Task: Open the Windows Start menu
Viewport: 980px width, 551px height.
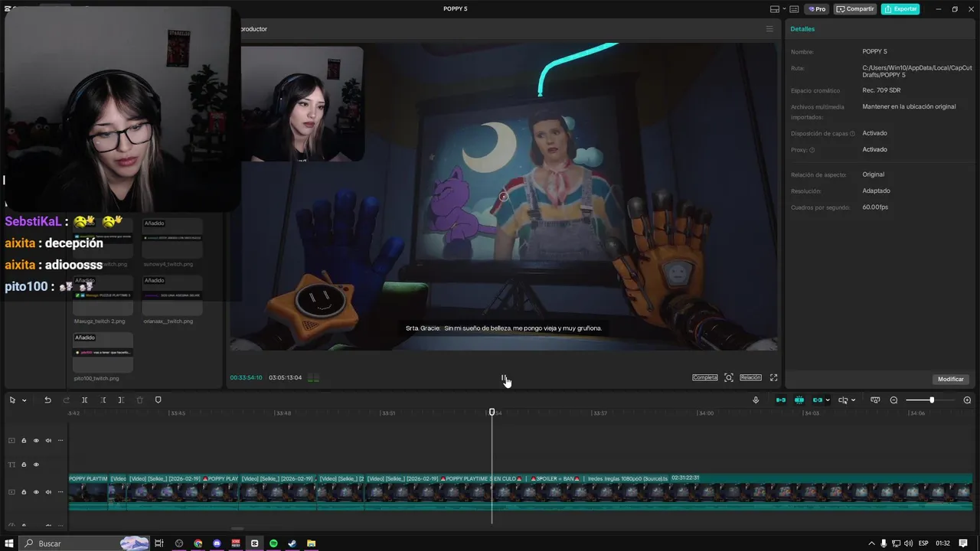Action: point(9,543)
